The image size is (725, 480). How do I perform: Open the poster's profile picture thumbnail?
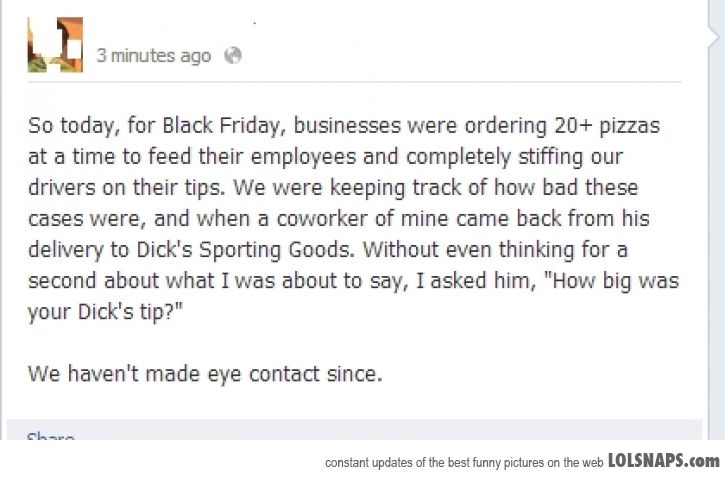pos(55,46)
